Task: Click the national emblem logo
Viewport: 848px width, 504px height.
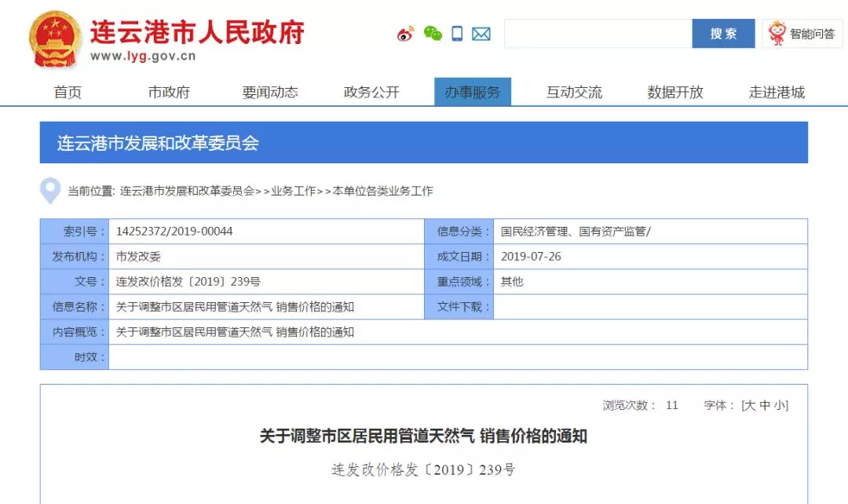Action: (55, 39)
